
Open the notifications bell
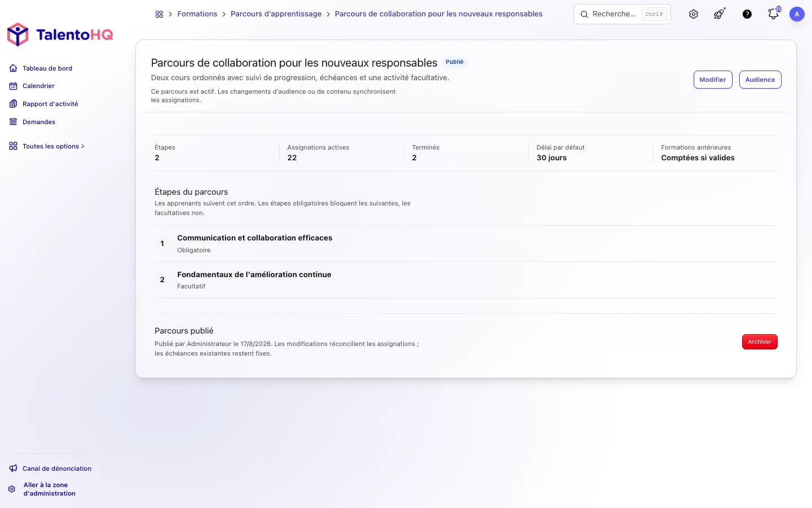click(x=773, y=14)
